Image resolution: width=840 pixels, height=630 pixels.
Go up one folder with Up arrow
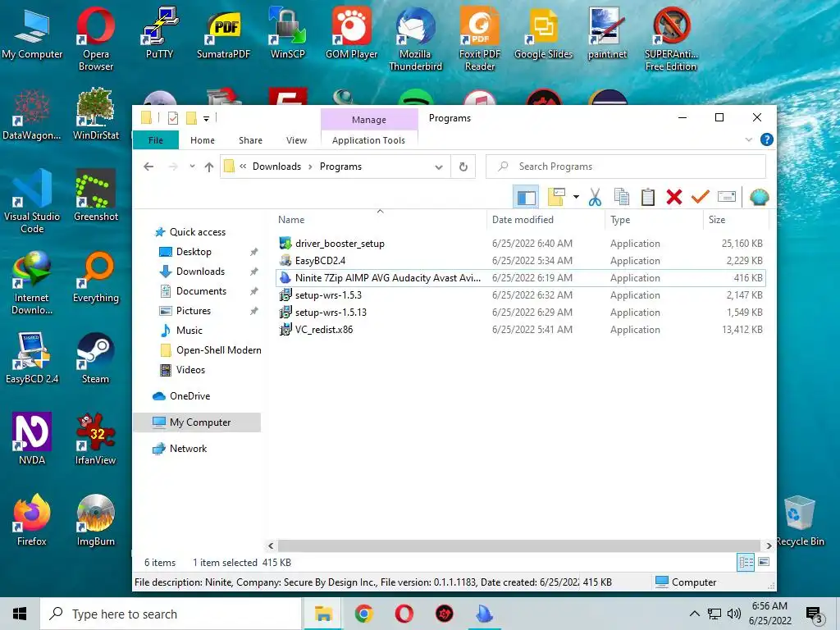[209, 167]
